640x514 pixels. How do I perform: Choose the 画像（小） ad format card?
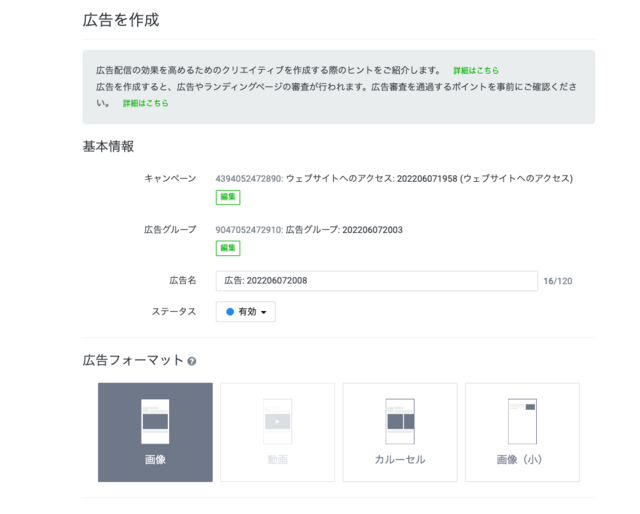tap(522, 432)
